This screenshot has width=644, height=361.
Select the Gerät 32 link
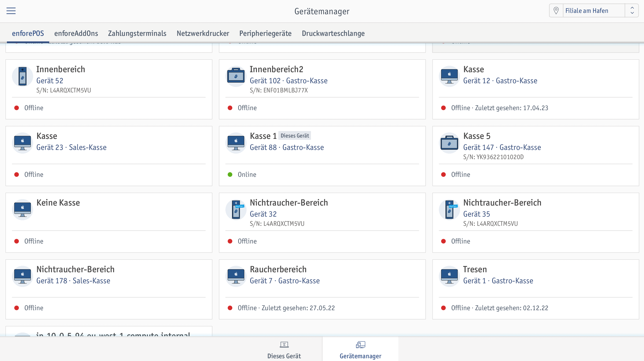coord(263,214)
